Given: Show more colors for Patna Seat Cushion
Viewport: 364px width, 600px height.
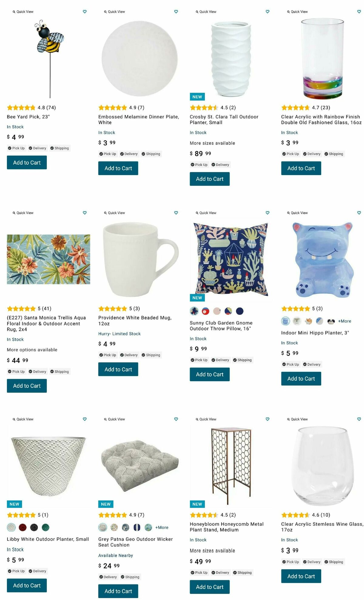Looking at the screenshot, I should (x=162, y=527).
